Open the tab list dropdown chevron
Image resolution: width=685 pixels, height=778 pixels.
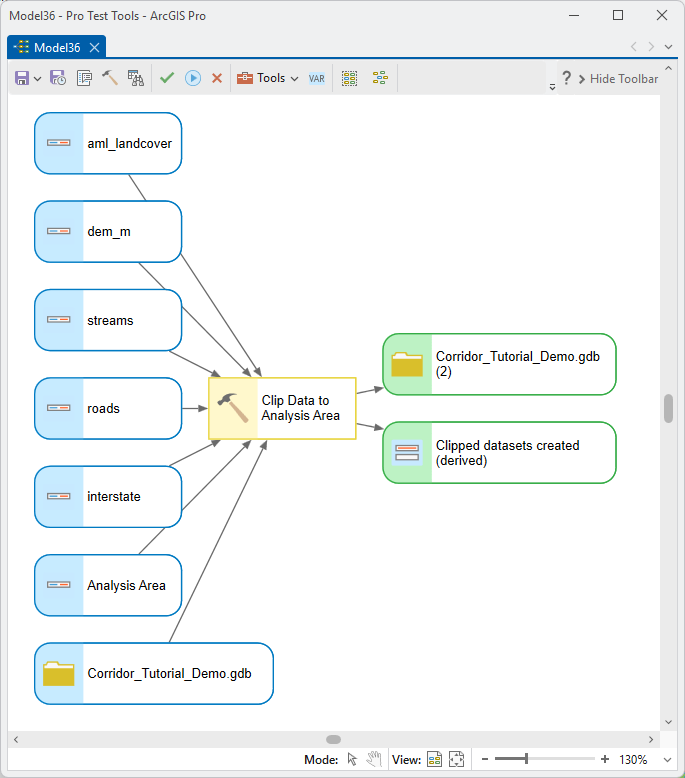(668, 47)
